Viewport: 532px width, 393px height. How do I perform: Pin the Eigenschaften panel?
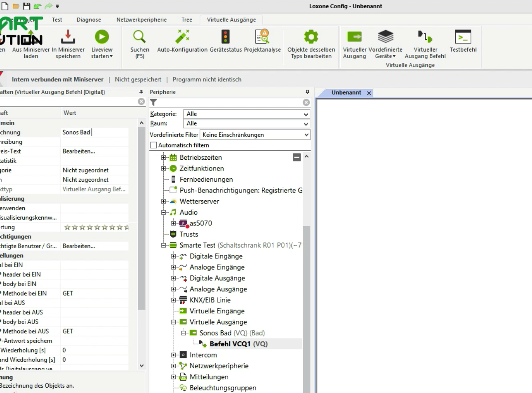pos(141,92)
